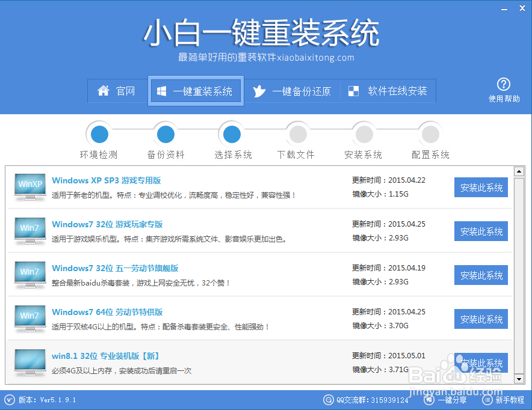Open the 软件在线安装 tab
This screenshot has height=410, width=532.
point(388,91)
